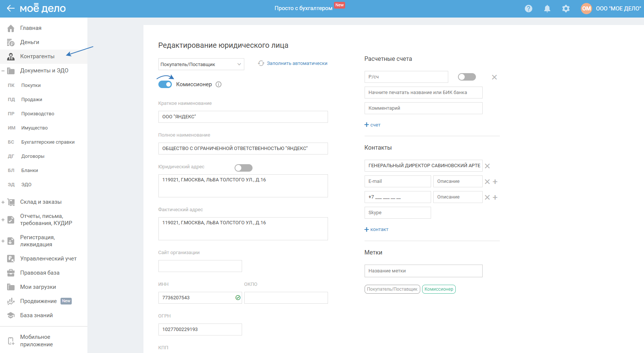Open the Покупатель/Поставщик dropdown
Screen dimensions: 644x353
[x=201, y=64]
